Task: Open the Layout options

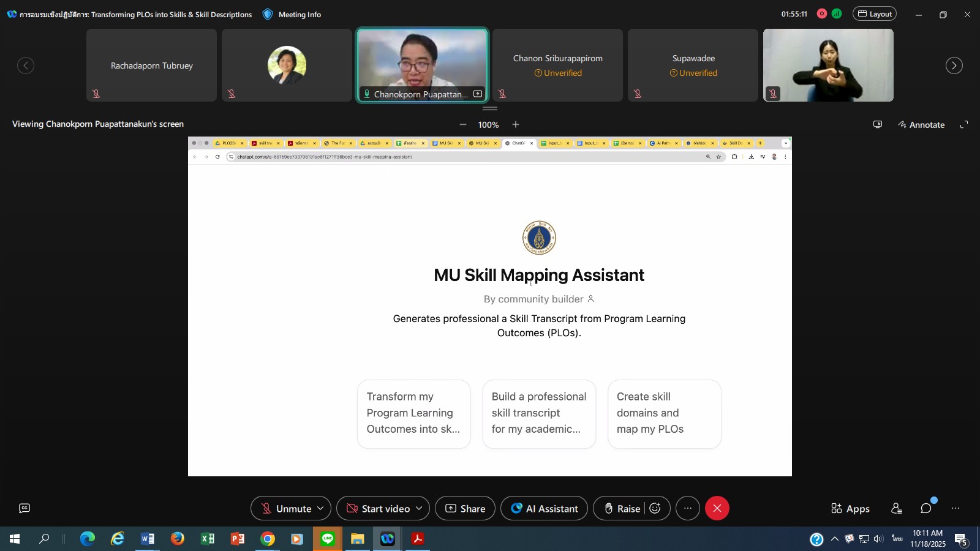Action: click(874, 13)
